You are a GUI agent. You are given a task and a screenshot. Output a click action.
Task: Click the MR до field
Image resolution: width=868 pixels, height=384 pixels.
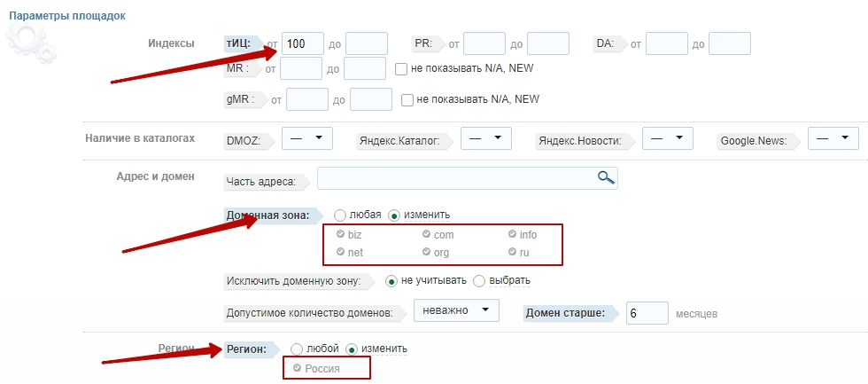365,68
